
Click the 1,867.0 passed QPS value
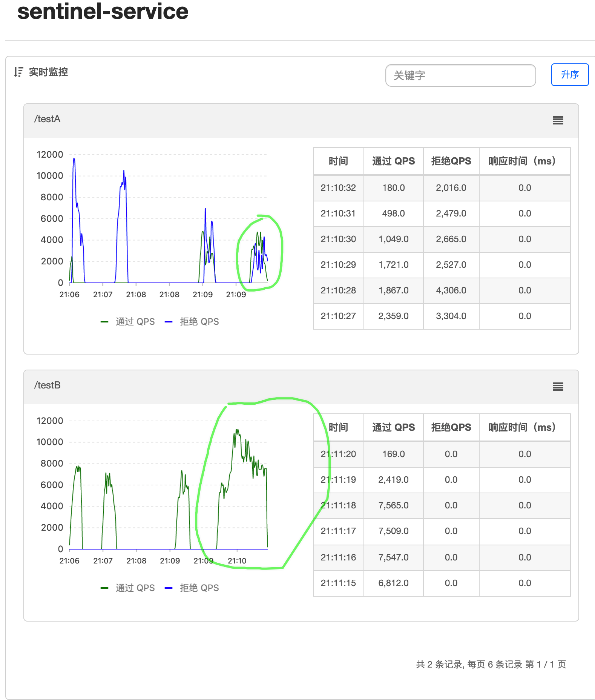click(393, 290)
